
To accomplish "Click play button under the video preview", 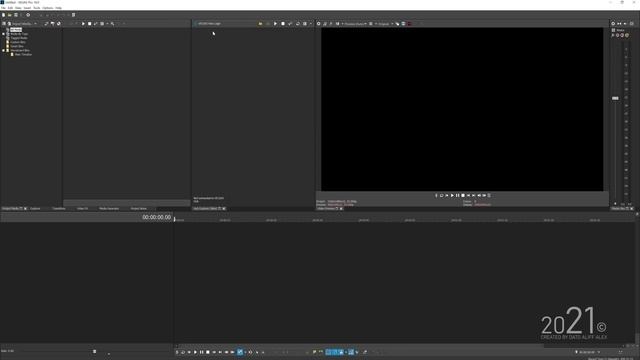I will [452, 196].
